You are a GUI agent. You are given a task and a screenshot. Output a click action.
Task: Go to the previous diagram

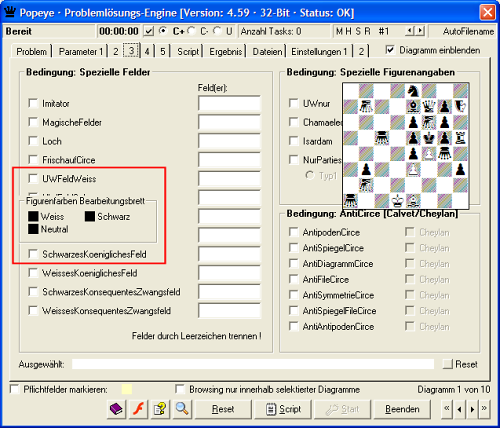pos(459,409)
